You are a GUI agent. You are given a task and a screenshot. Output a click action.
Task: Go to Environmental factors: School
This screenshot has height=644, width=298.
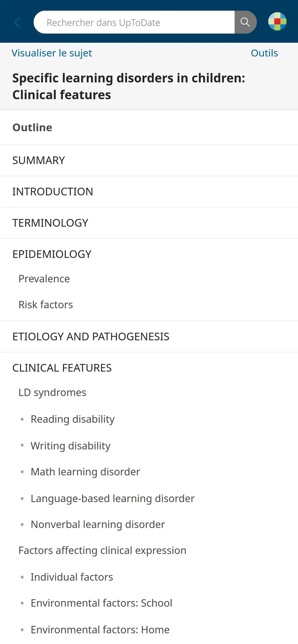[x=101, y=603]
